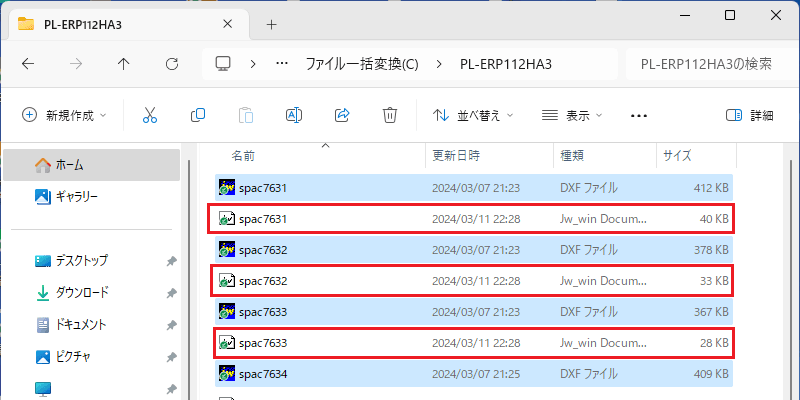Add a new tab with the plus button
This screenshot has height=400, width=800.
point(271,24)
